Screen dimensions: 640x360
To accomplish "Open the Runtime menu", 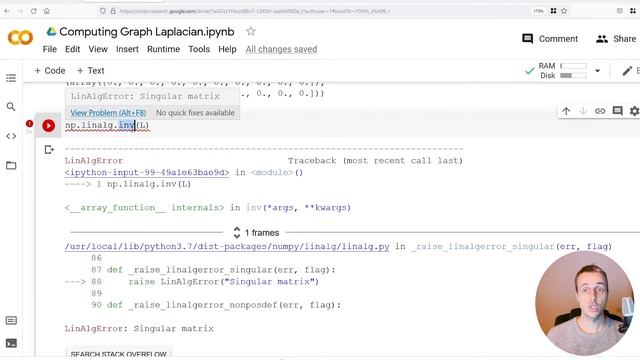I will point(163,49).
